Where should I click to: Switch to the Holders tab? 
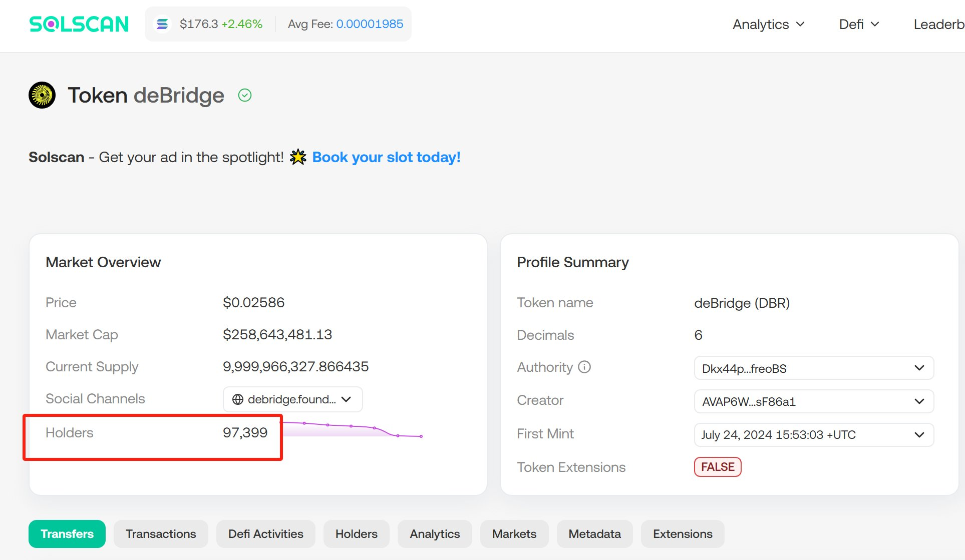pyautogui.click(x=356, y=534)
